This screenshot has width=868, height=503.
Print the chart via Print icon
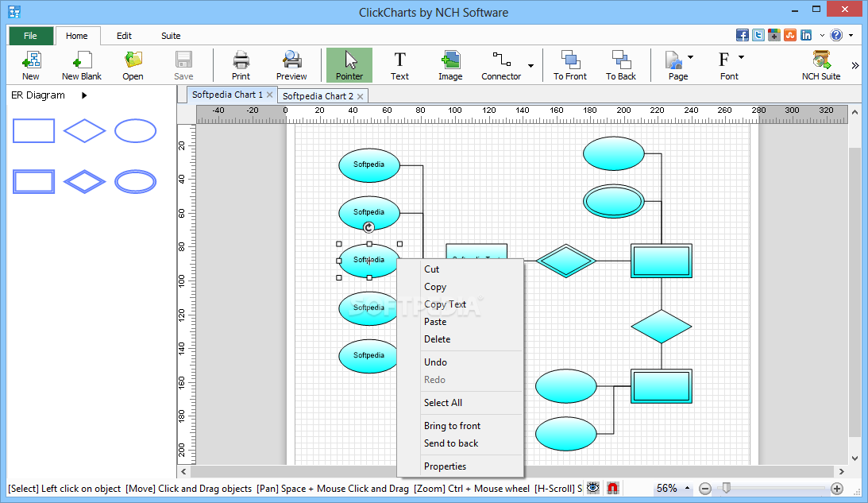[241, 65]
